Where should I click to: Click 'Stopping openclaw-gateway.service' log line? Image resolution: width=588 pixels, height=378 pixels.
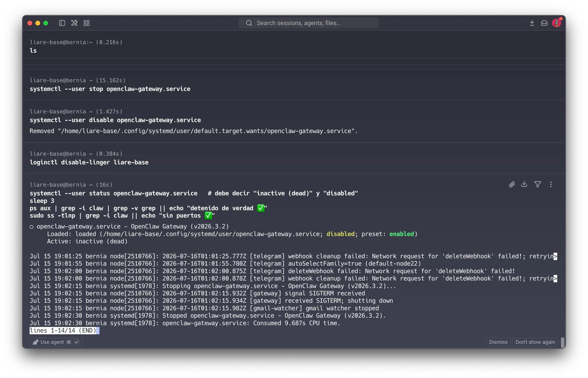click(213, 286)
